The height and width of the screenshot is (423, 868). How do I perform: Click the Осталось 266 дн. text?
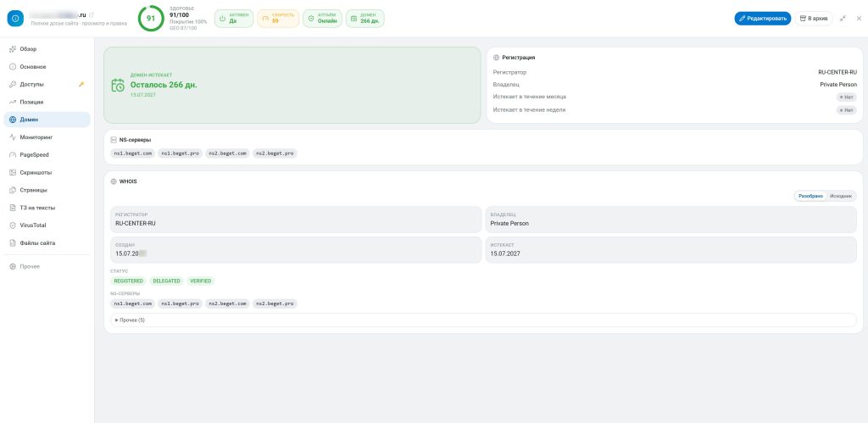164,86
